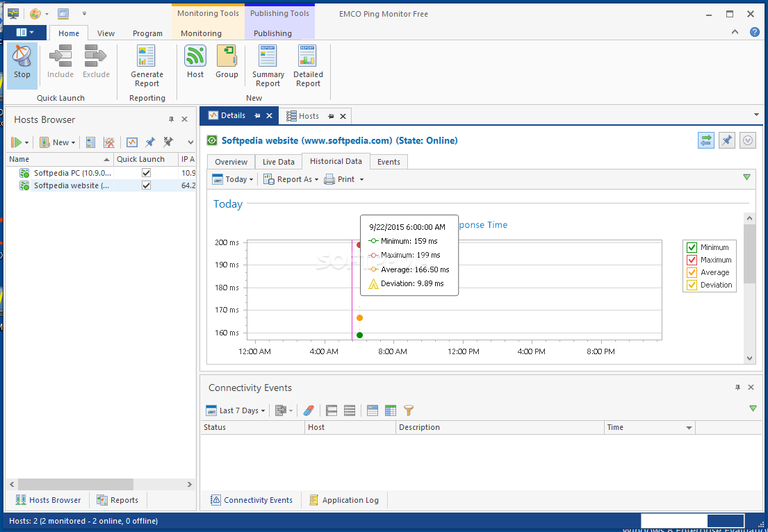The width and height of the screenshot is (768, 532).
Task: Switch to the View ribbon tab
Action: (x=106, y=33)
